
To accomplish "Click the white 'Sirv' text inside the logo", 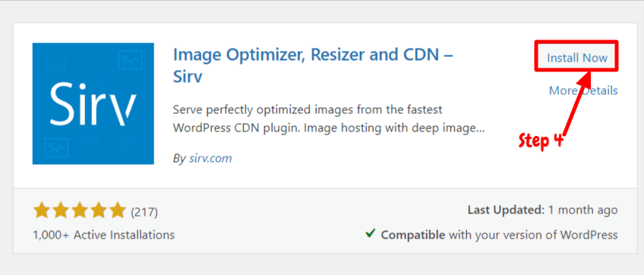I will tap(94, 104).
